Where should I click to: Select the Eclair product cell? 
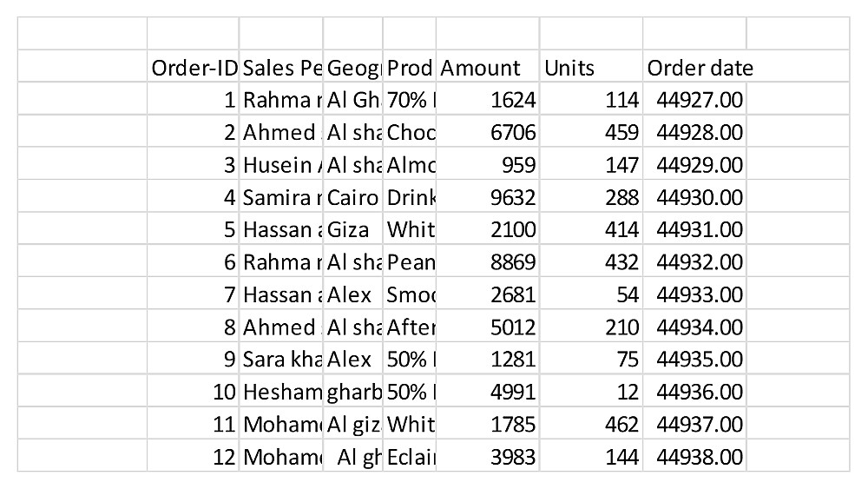pos(410,456)
